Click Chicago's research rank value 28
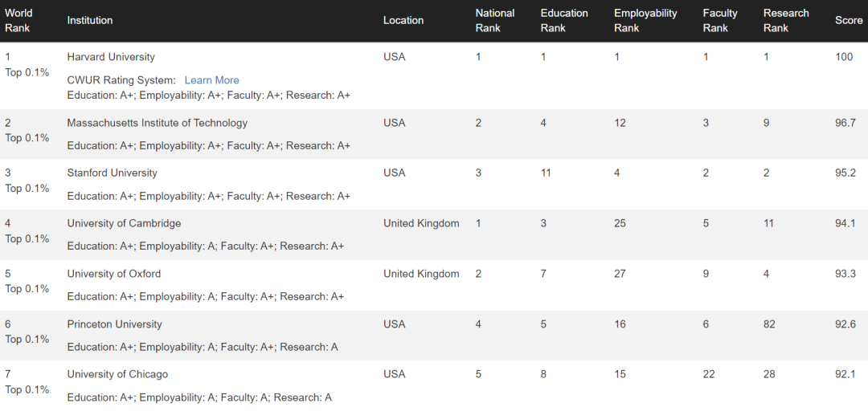Viewport: 868px width, 411px height. click(x=769, y=375)
